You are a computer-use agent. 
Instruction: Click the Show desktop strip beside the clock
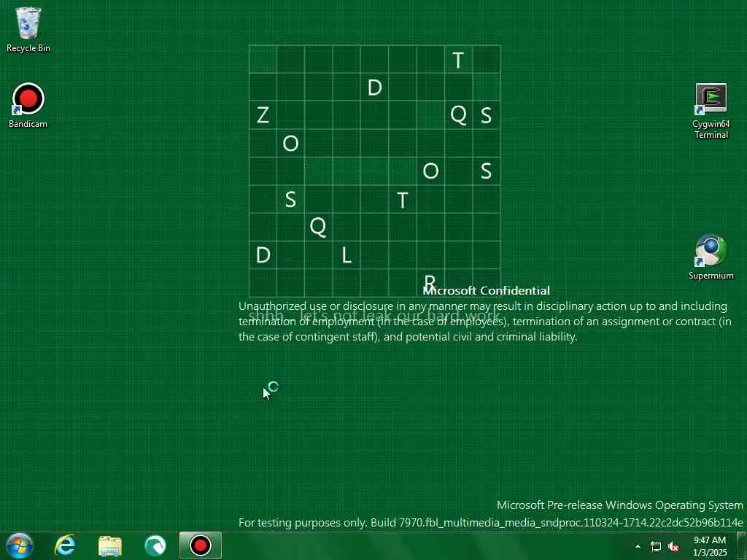(x=742, y=545)
